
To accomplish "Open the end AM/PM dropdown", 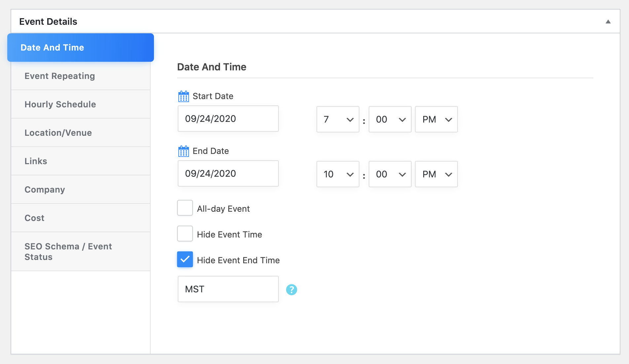I will click(x=436, y=174).
